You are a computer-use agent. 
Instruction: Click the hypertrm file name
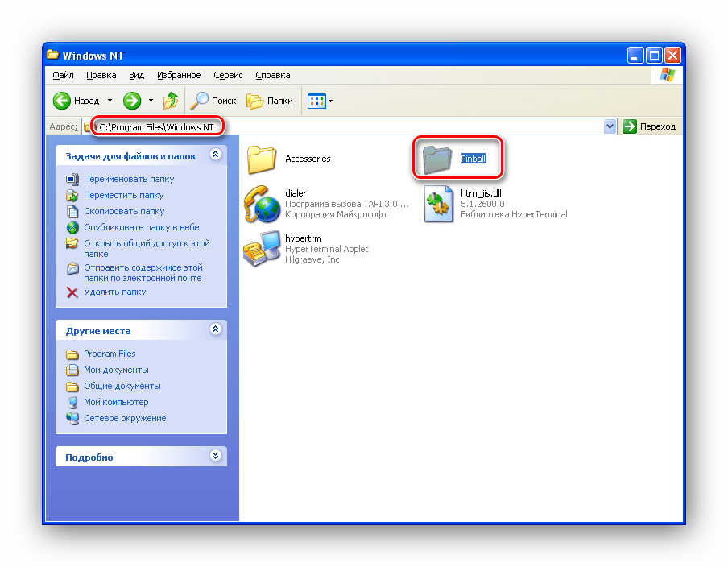(x=303, y=238)
